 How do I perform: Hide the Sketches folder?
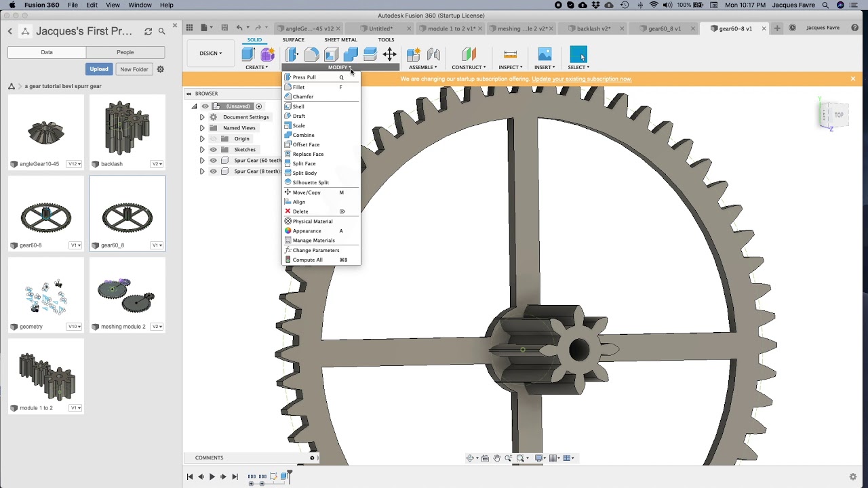pos(213,150)
